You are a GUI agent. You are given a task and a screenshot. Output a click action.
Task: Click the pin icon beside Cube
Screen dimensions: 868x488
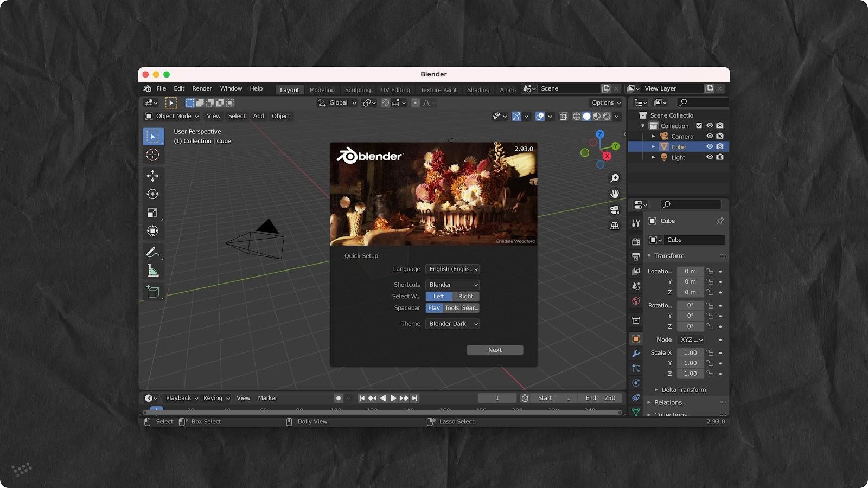click(720, 221)
